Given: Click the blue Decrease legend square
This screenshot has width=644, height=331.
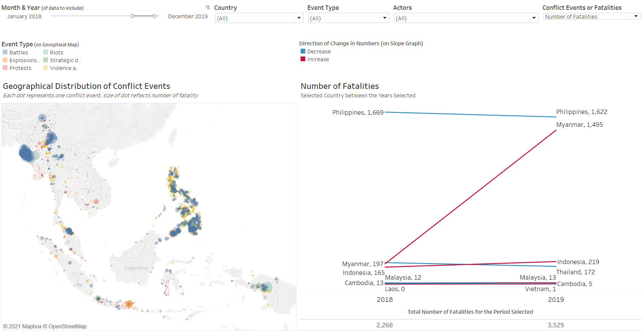Looking at the screenshot, I should [x=303, y=51].
